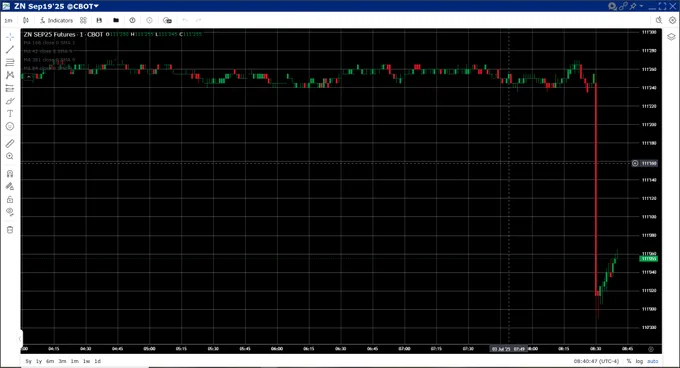Open the chat bubble icon in title bar
Screen dimensions: 680x368
point(612,6)
